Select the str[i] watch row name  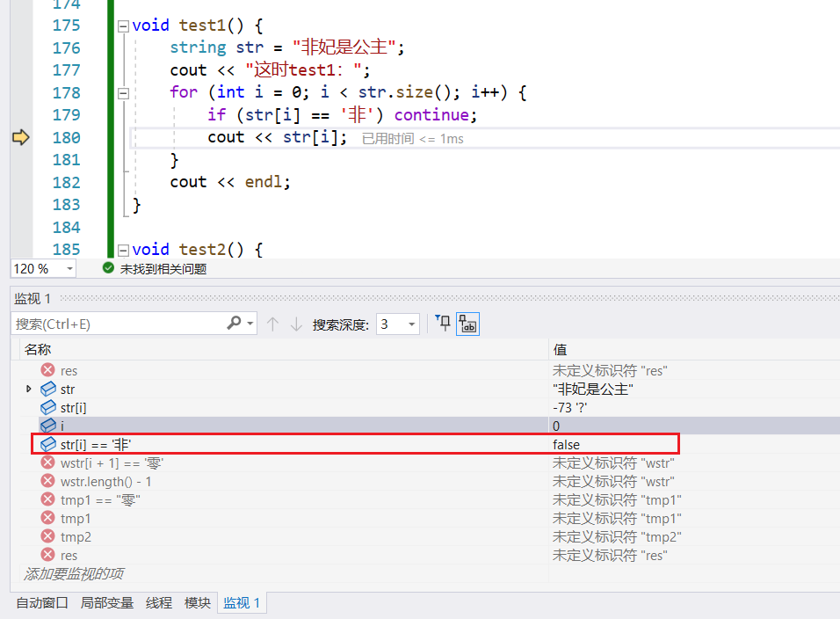pos(74,408)
